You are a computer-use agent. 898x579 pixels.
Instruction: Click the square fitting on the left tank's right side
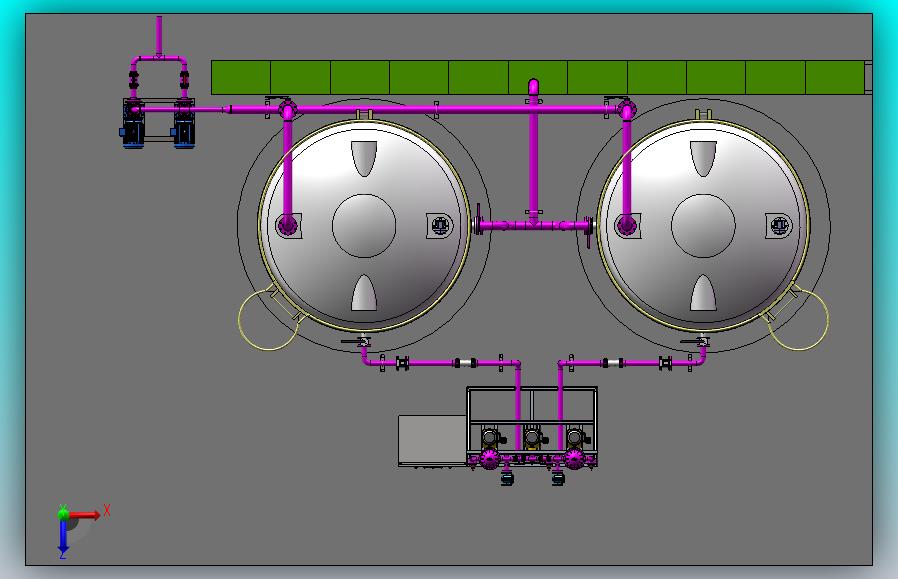pos(440,226)
